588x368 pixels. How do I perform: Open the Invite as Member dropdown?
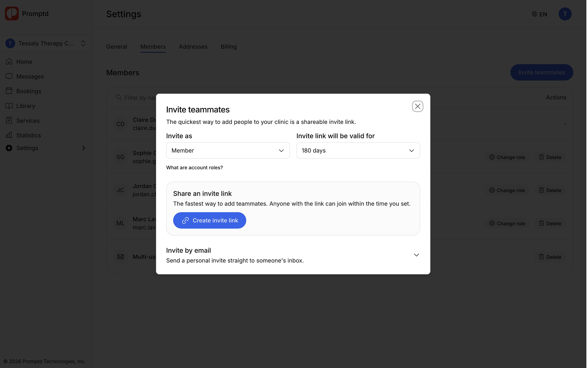pos(228,151)
